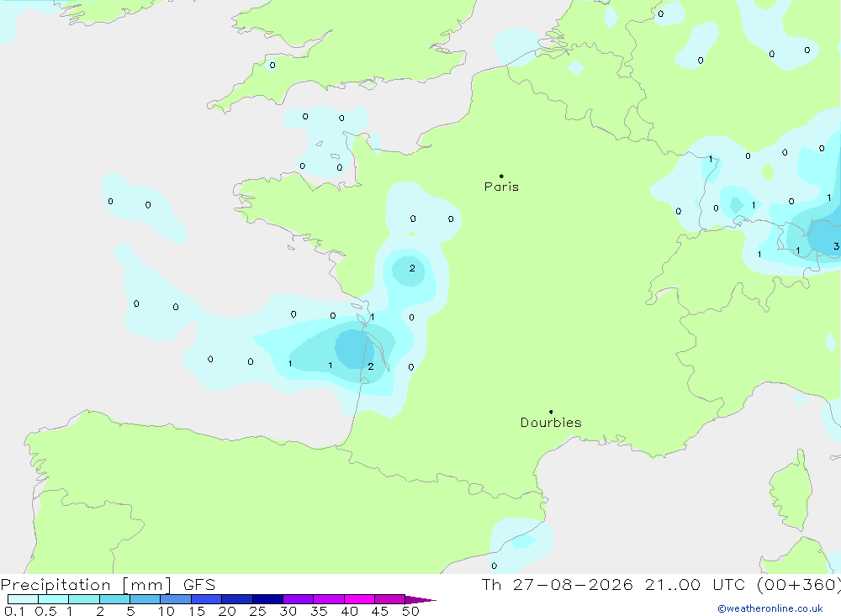
Task: Click the 'Precipitation [mm]' title text
Action: [x=87, y=585]
